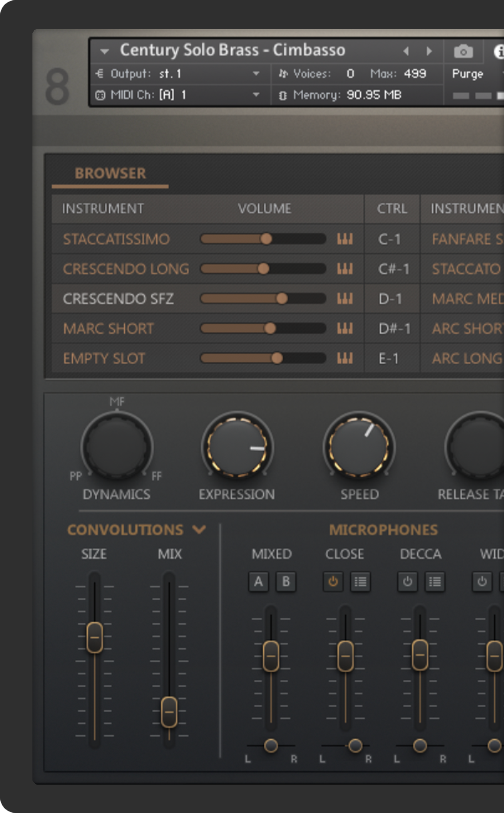
Task: Click the Purge button
Action: [x=467, y=74]
